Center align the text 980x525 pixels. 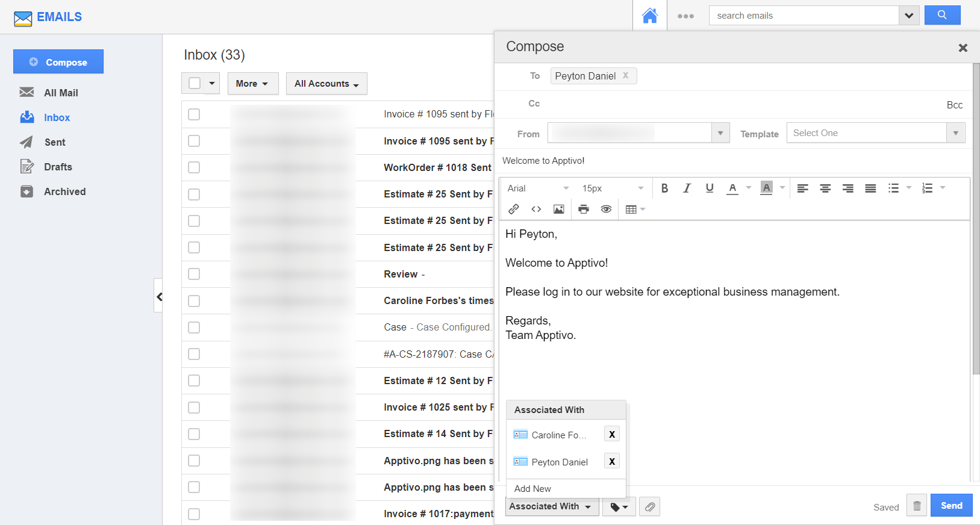825,188
